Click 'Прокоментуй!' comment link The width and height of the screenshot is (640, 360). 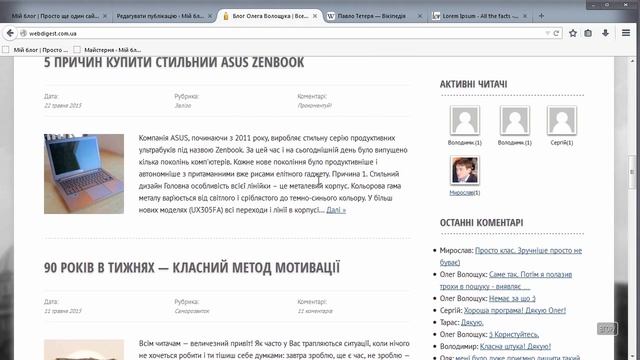314,105
